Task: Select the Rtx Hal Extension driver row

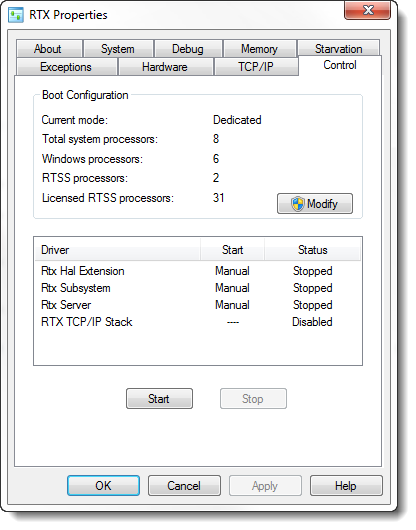Action: 198,271
